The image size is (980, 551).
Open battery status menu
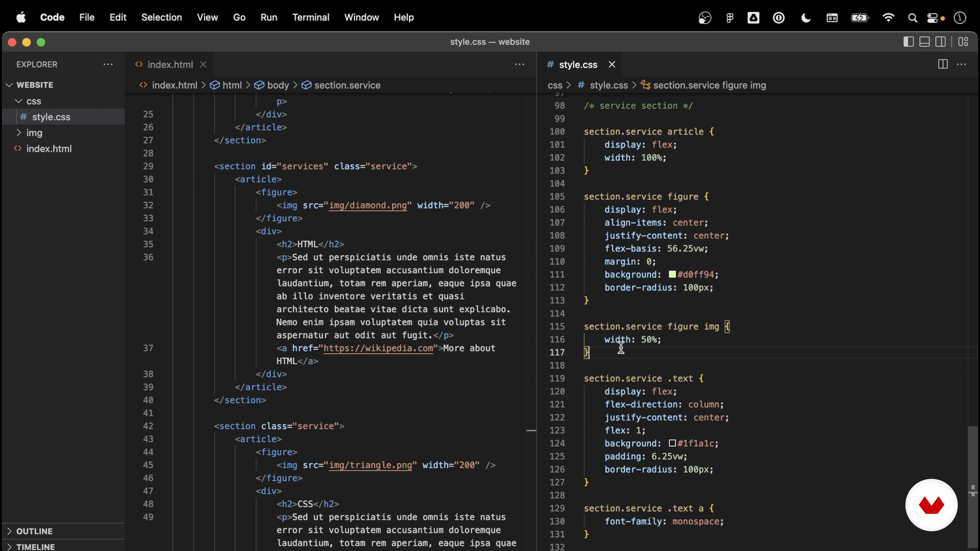[860, 18]
